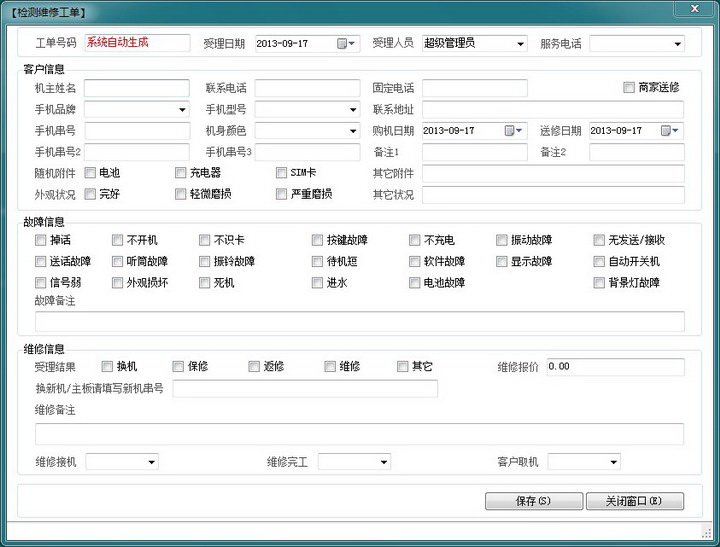The image size is (720, 547).
Task: Enable the 电池 accessory checkbox
Action: tap(91, 173)
